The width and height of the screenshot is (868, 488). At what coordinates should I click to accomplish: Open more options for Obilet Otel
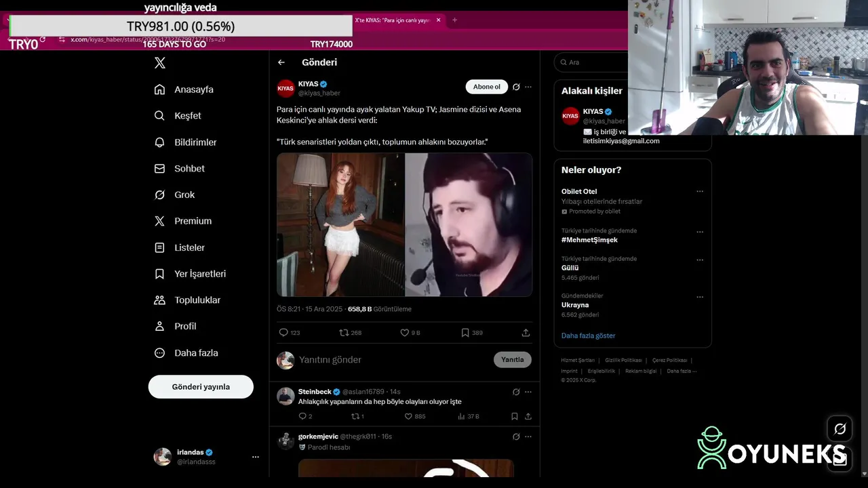pos(700,192)
